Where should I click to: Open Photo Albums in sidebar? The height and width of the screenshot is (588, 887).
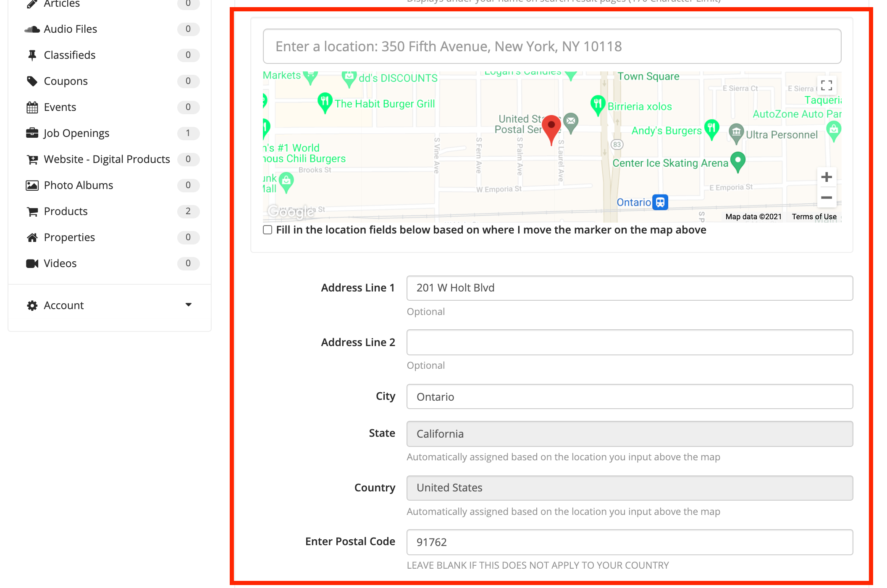coord(78,185)
